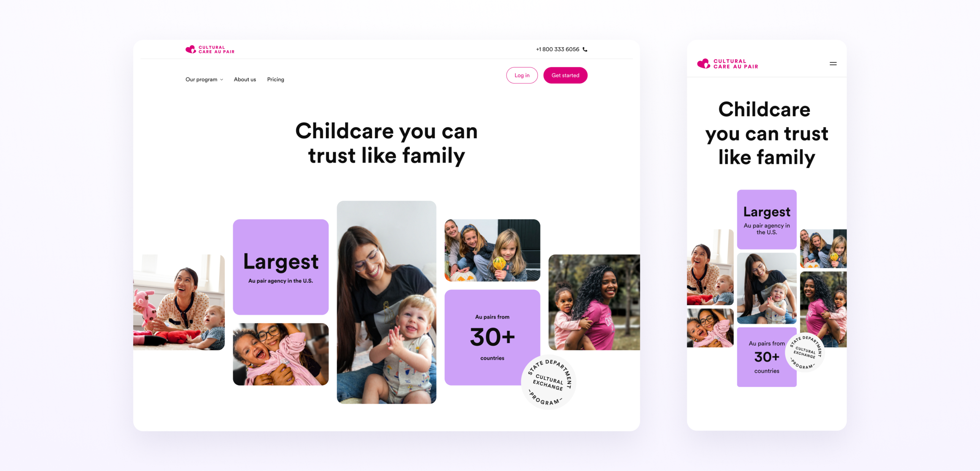Click the Log in button
980x471 pixels.
[521, 75]
